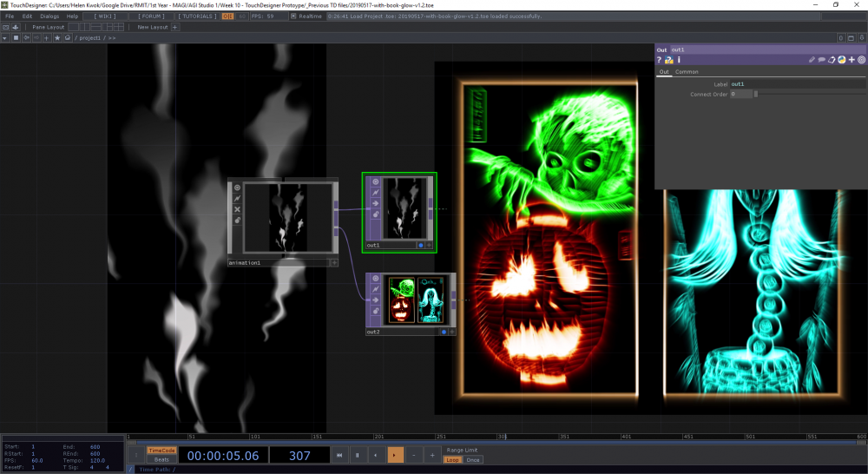The height and width of the screenshot is (474, 868).
Task: Open the Python language icon
Action: (x=841, y=60)
